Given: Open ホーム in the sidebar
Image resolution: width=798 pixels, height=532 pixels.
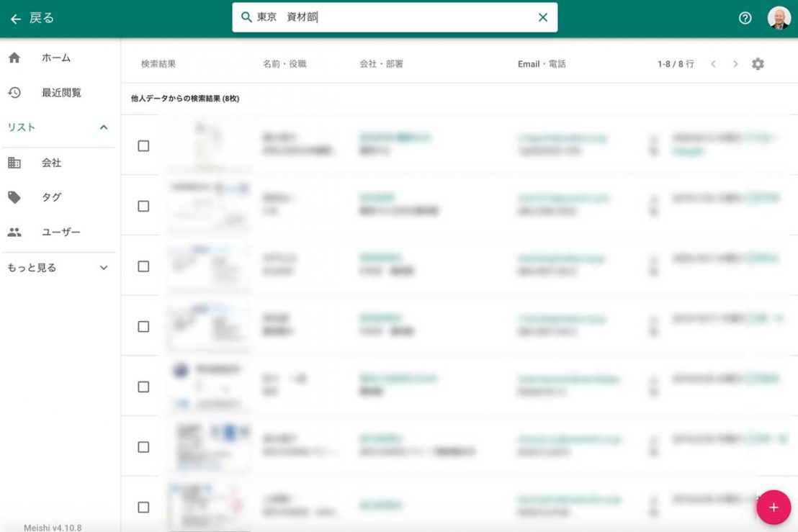Looking at the screenshot, I should coord(55,58).
